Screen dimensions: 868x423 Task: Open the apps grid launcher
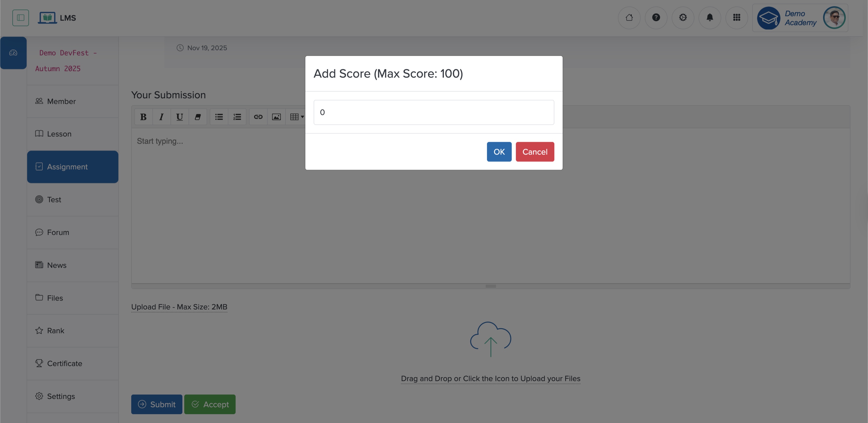(x=737, y=18)
